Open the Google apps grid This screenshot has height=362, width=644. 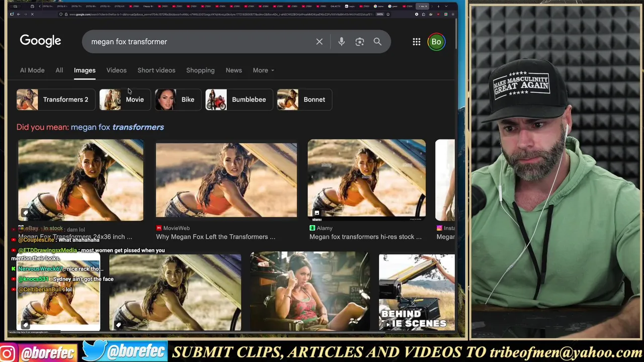[417, 42]
